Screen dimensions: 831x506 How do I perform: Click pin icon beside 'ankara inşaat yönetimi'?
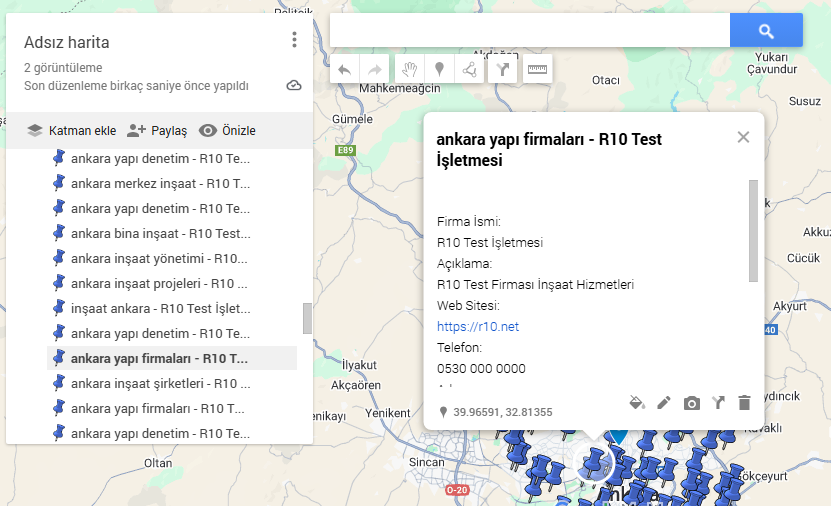pyautogui.click(x=59, y=258)
